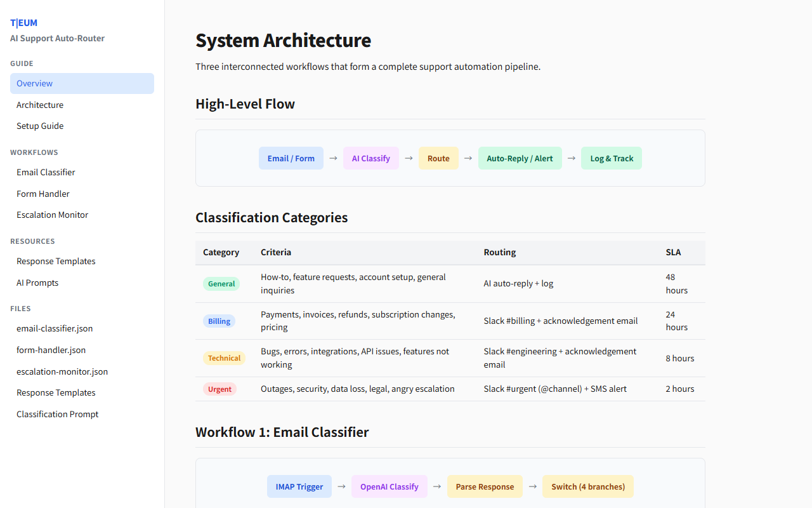
Task: Select the Route step in the flow
Action: point(438,158)
